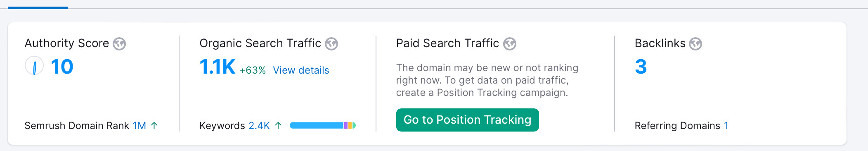Click globe icon beside Organic Search Traffic
The width and height of the screenshot is (868, 151).
click(331, 44)
